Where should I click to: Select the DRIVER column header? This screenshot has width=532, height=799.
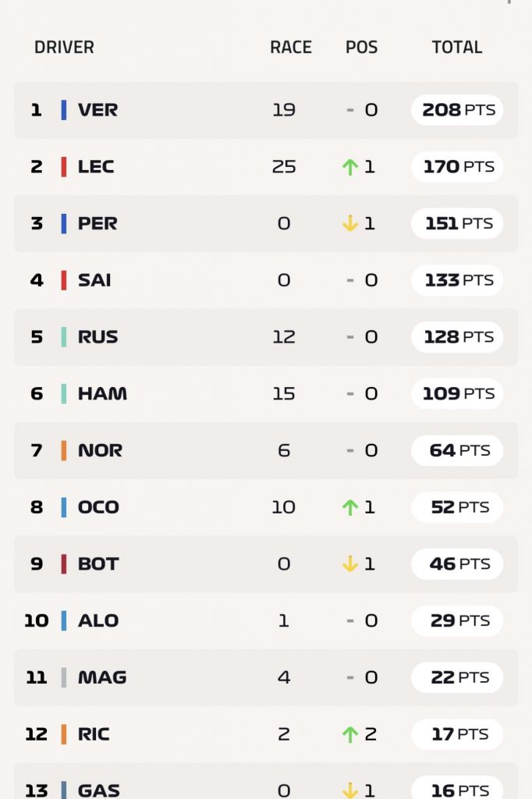(64, 48)
